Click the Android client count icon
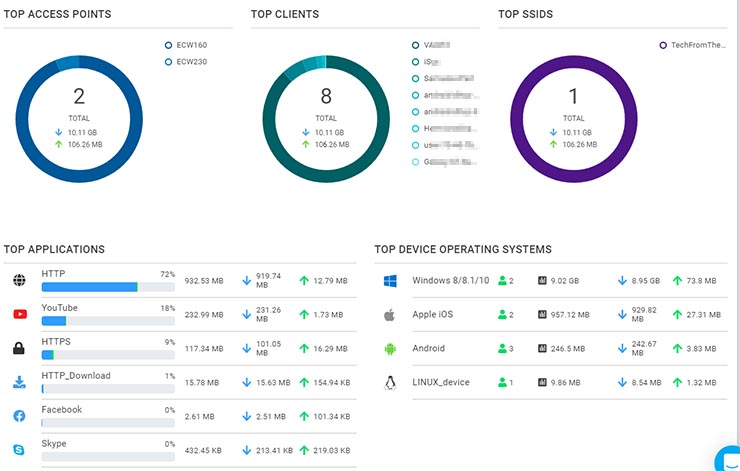Image resolution: width=740 pixels, height=471 pixels. 505,349
